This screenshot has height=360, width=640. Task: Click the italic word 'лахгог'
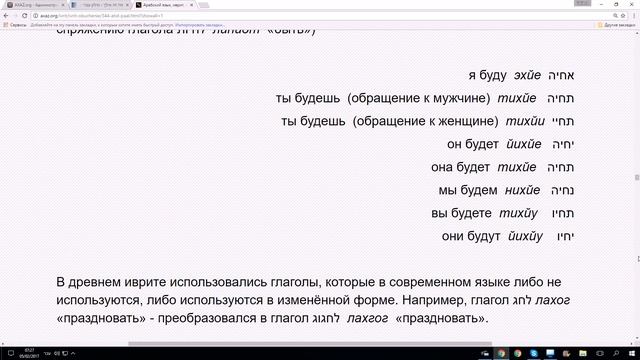click(x=367, y=318)
